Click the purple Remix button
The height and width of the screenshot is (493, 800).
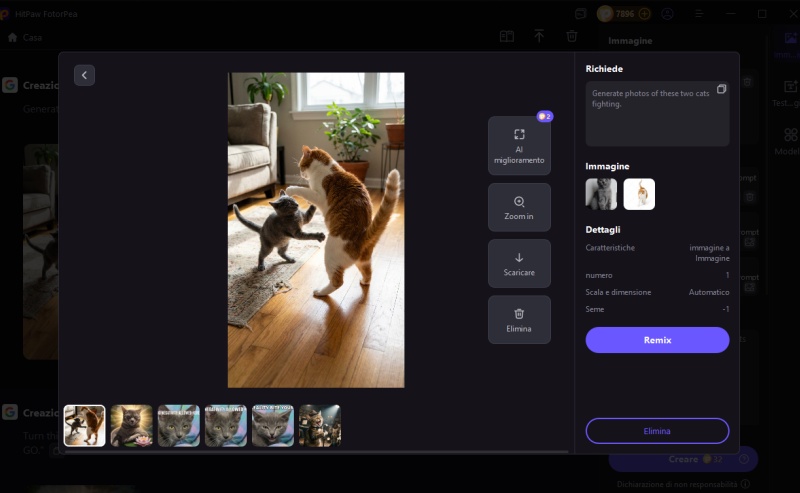pyautogui.click(x=657, y=340)
